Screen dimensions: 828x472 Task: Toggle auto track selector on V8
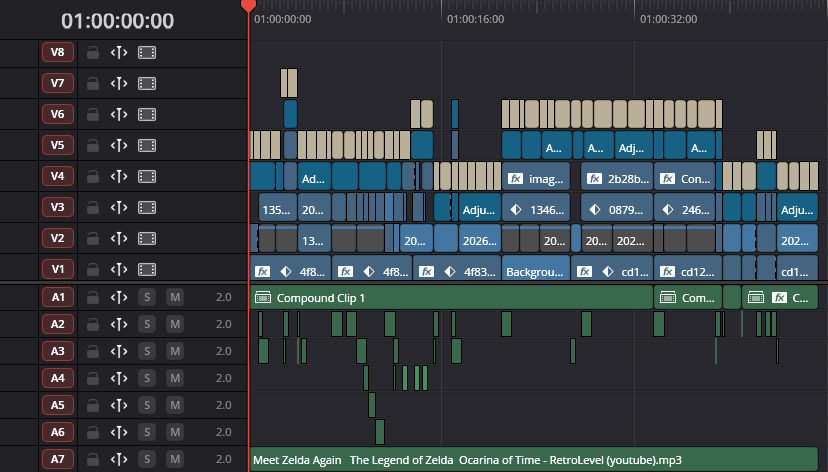coord(119,52)
